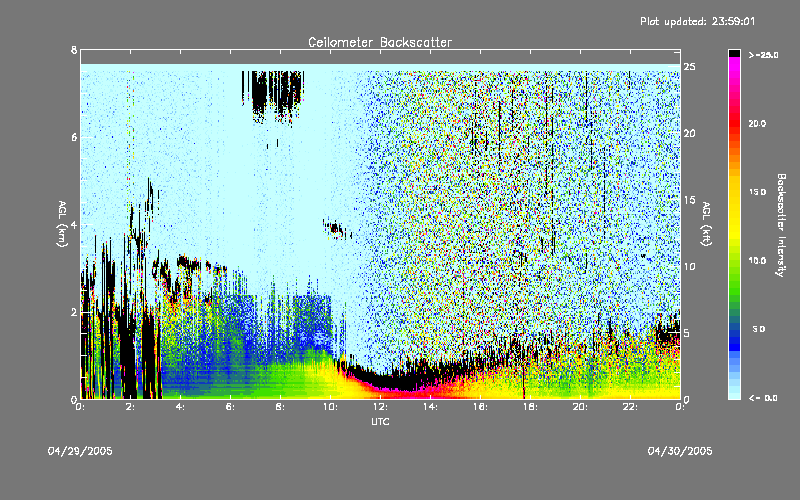Select the '12:' hour tick label
The image size is (800, 500).
[380, 407]
